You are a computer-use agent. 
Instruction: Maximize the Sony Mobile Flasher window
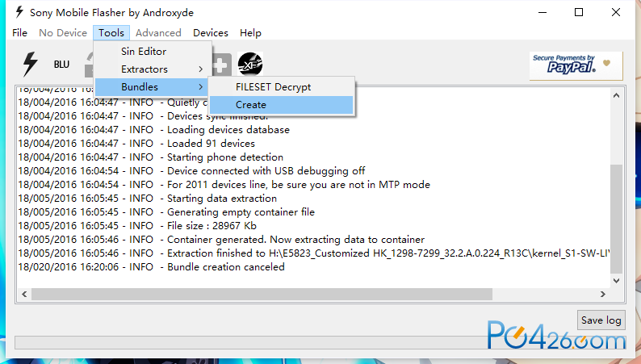(x=579, y=12)
